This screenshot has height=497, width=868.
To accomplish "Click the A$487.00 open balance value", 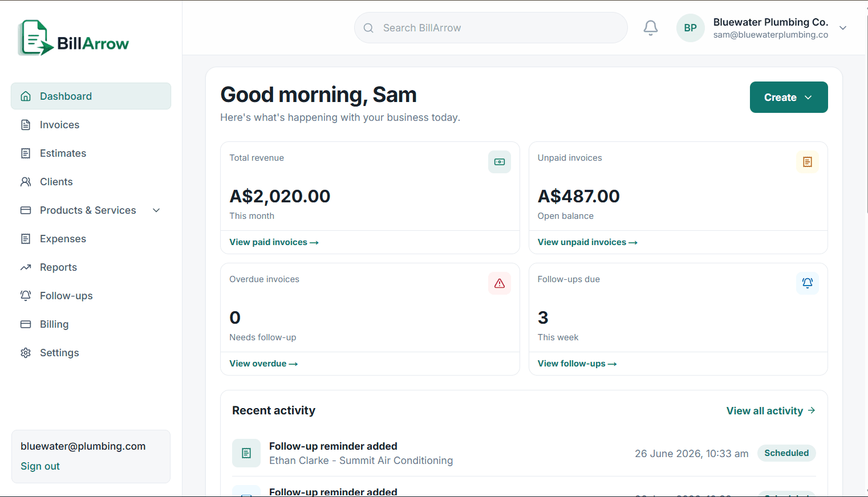I will [579, 196].
